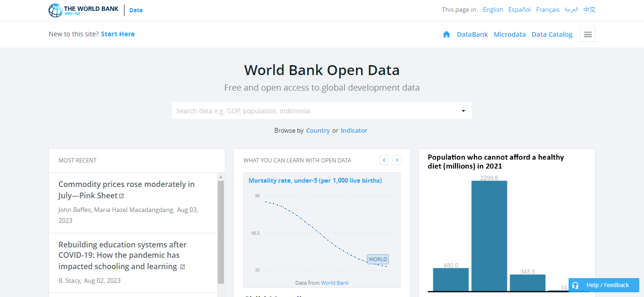Open the Data Catalog link

(552, 34)
